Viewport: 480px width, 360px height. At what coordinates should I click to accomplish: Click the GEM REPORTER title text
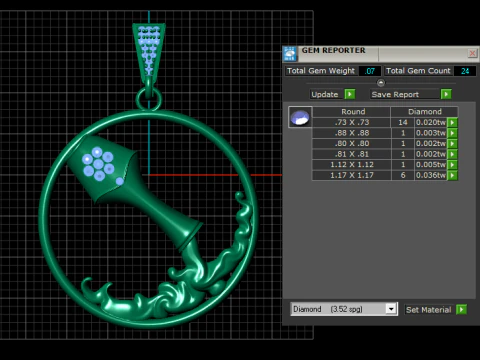(x=333, y=51)
